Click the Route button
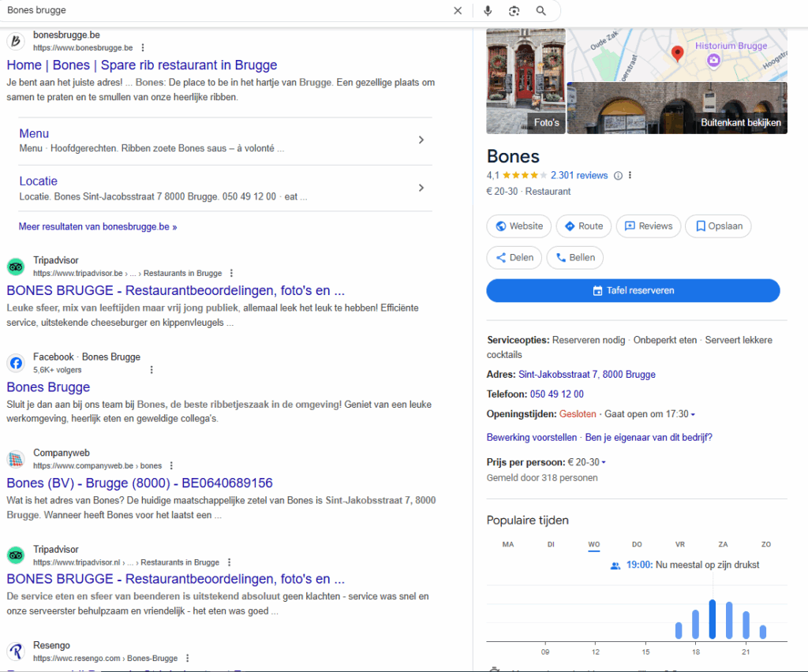Viewport: 808px width, 672px height. click(584, 226)
